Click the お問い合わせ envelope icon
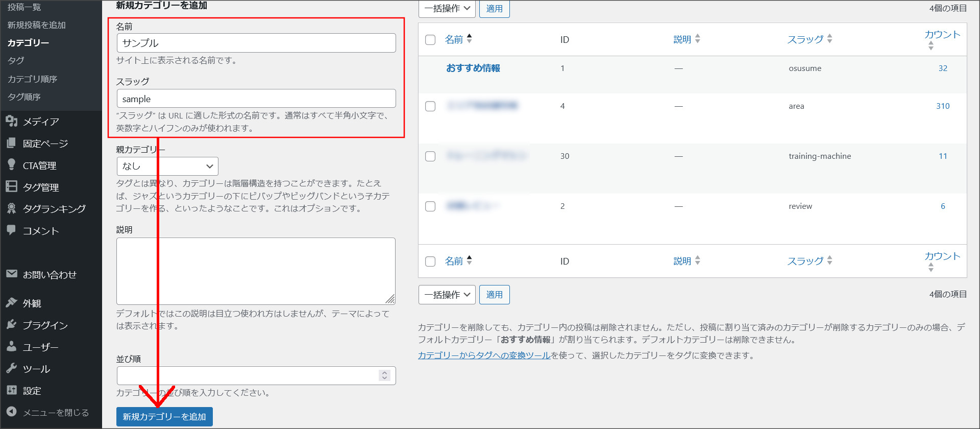The image size is (980, 429). (x=11, y=274)
